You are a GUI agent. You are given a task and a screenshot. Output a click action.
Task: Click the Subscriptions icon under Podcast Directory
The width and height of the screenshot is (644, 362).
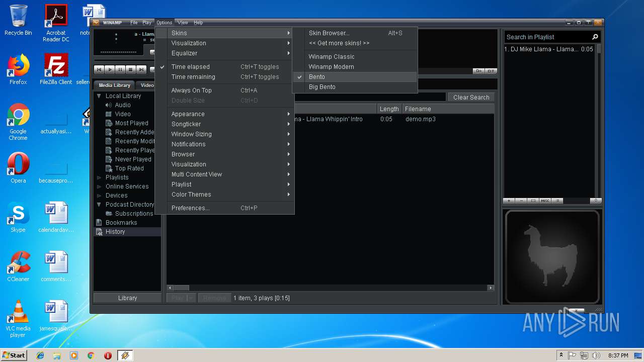point(109,214)
